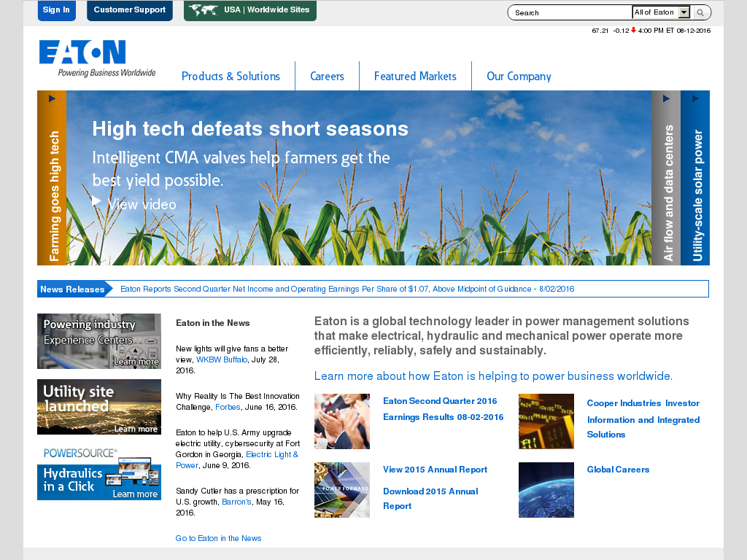Expand the Utility-scale solar power arrow
The width and height of the screenshot is (747, 560).
tap(695, 98)
